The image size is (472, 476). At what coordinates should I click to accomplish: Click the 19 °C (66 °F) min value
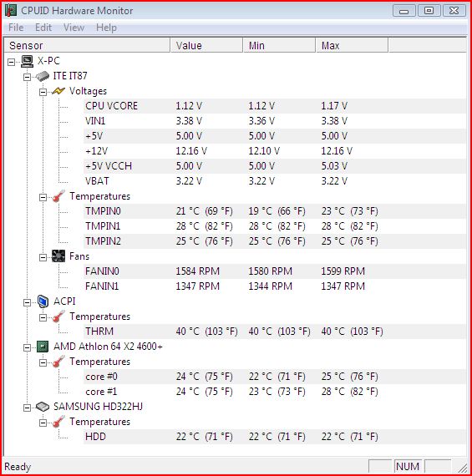[277, 211]
